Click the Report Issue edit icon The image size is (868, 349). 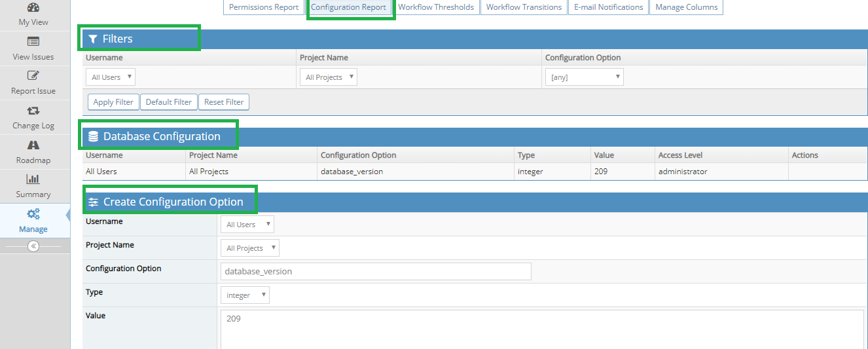[33, 75]
